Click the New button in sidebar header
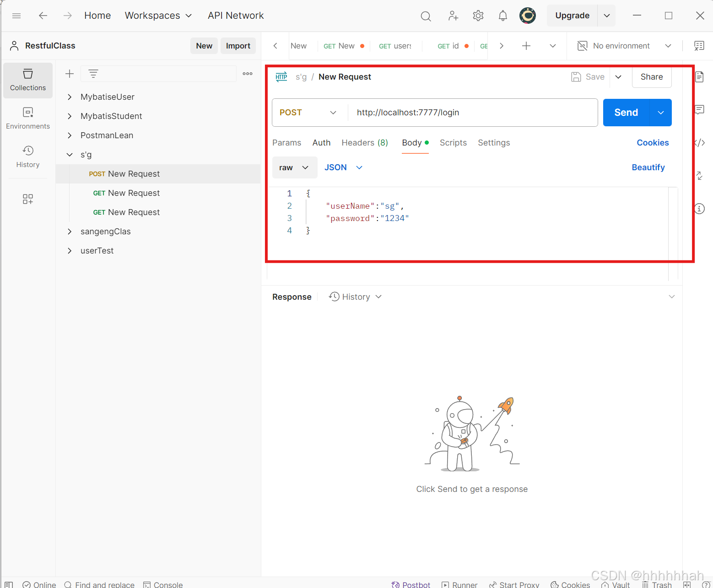Screen dimensions: 713x588 [204, 46]
